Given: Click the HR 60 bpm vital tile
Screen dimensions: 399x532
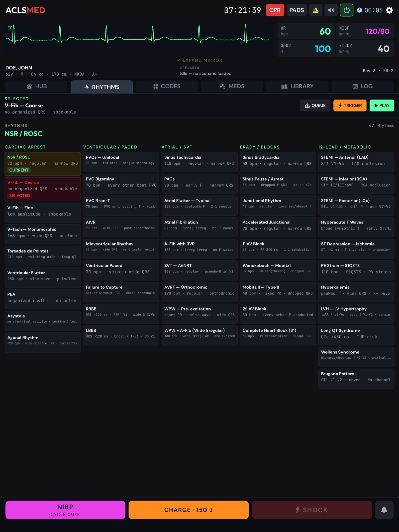Looking at the screenshot, I should [306, 31].
